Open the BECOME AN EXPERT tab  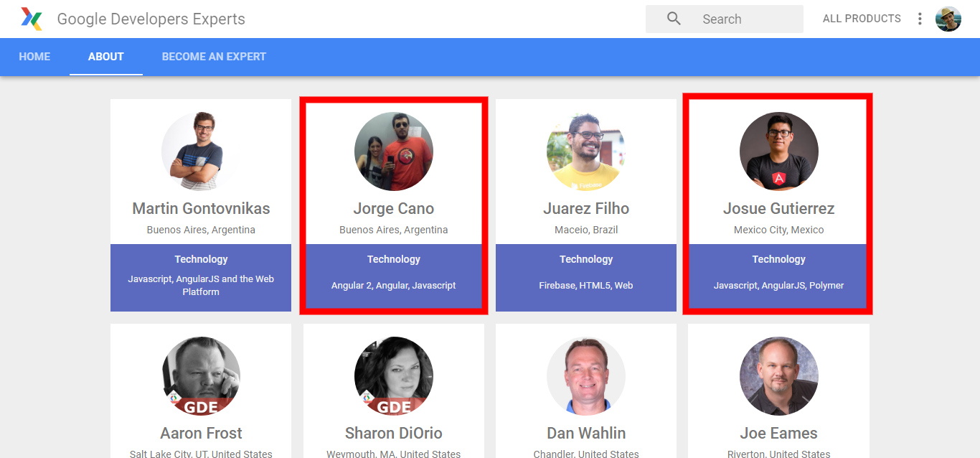tap(214, 57)
